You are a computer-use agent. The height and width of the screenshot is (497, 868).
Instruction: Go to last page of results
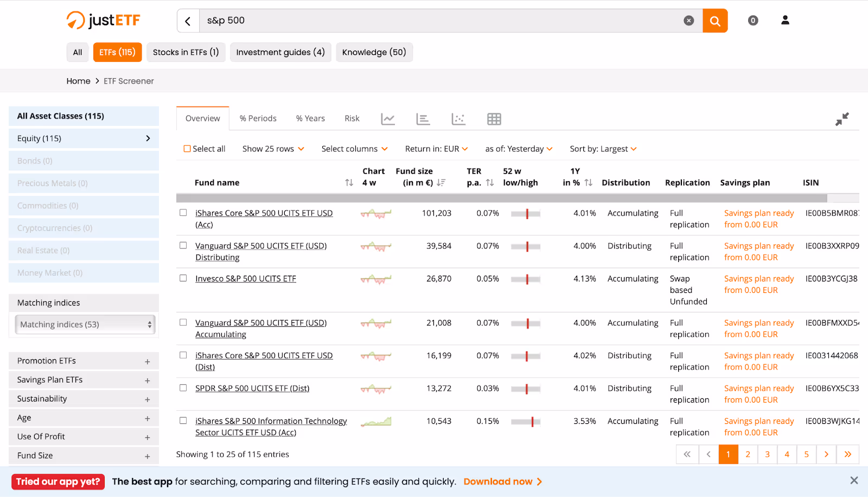click(x=848, y=454)
